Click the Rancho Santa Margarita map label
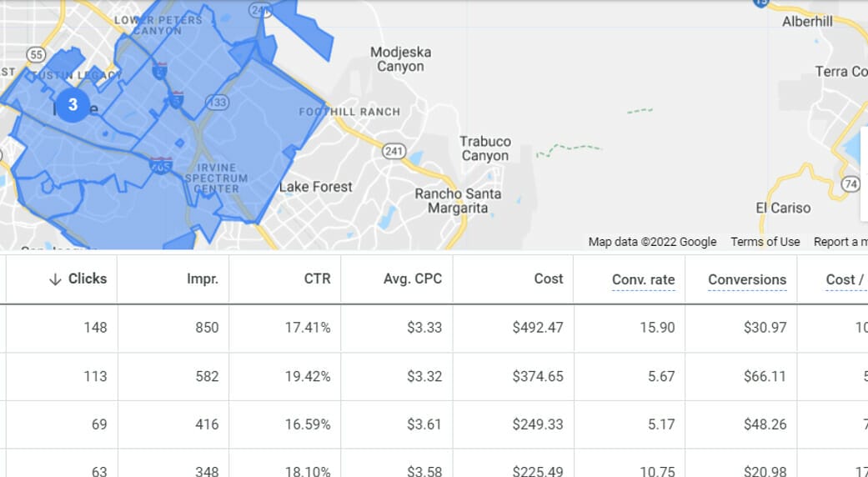This screenshot has height=477, width=868. coord(459,201)
